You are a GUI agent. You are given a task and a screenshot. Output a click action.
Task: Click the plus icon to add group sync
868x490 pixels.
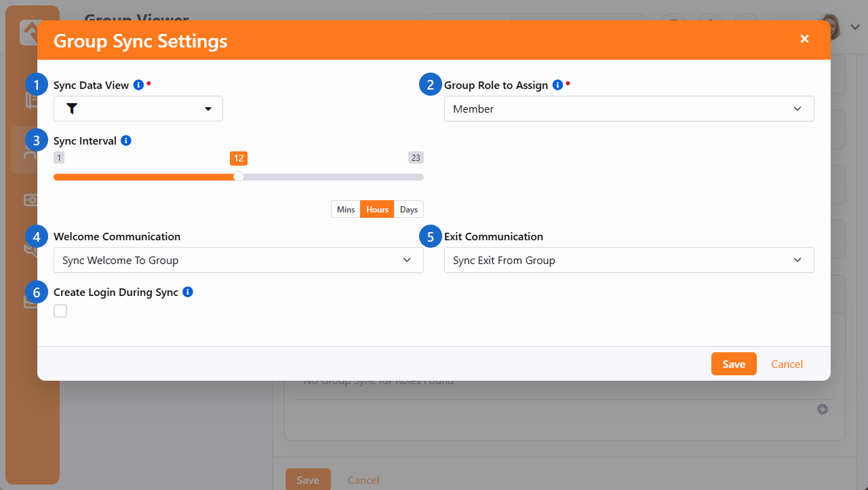[x=823, y=409]
